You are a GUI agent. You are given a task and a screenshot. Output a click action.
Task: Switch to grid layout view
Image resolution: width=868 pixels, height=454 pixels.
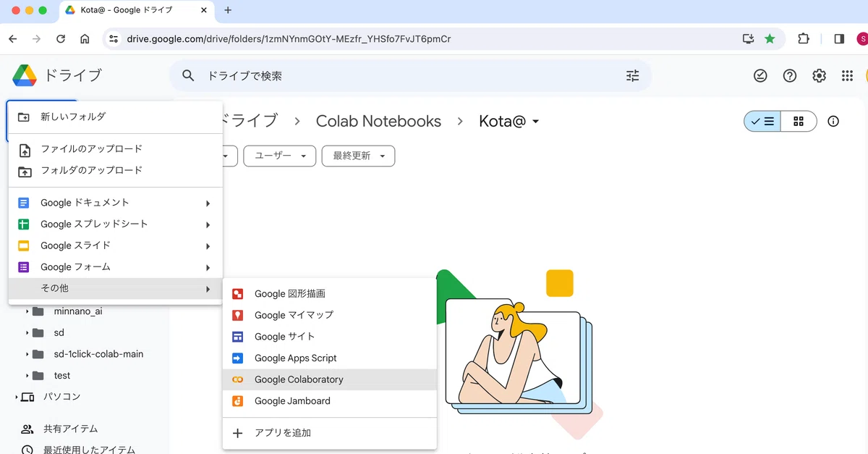click(x=799, y=122)
